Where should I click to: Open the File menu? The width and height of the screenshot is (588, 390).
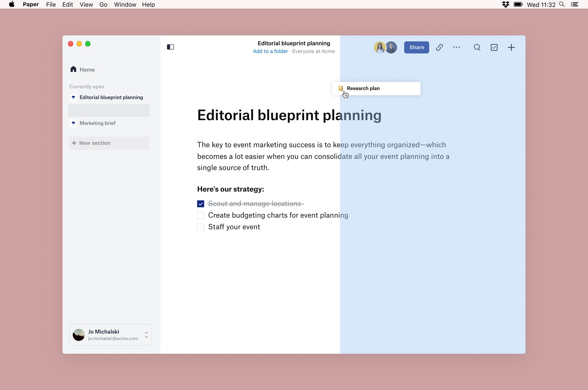(51, 4)
